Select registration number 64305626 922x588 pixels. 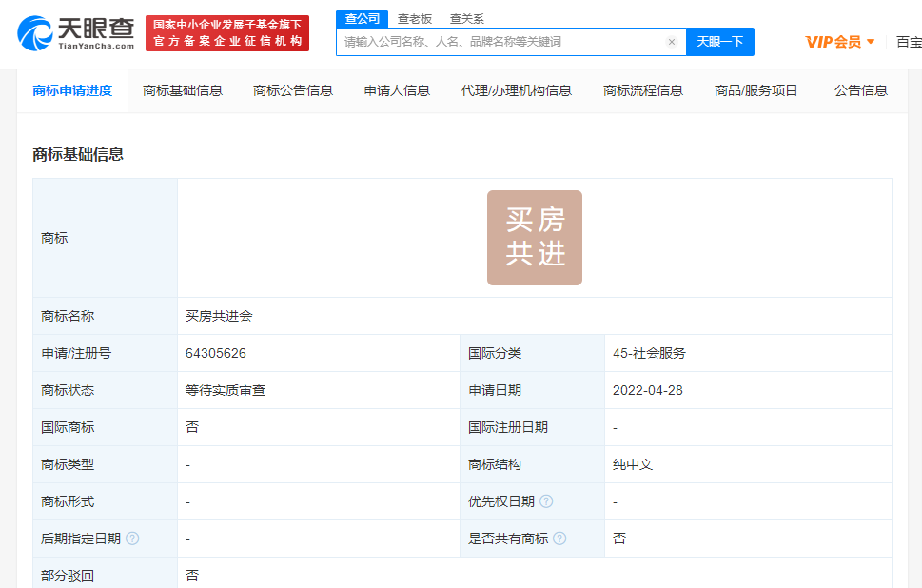click(x=216, y=353)
